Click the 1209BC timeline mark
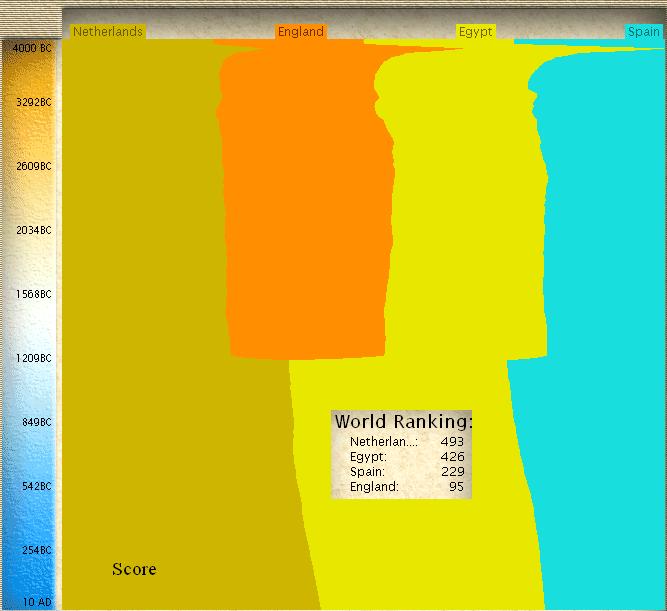 tap(31, 358)
